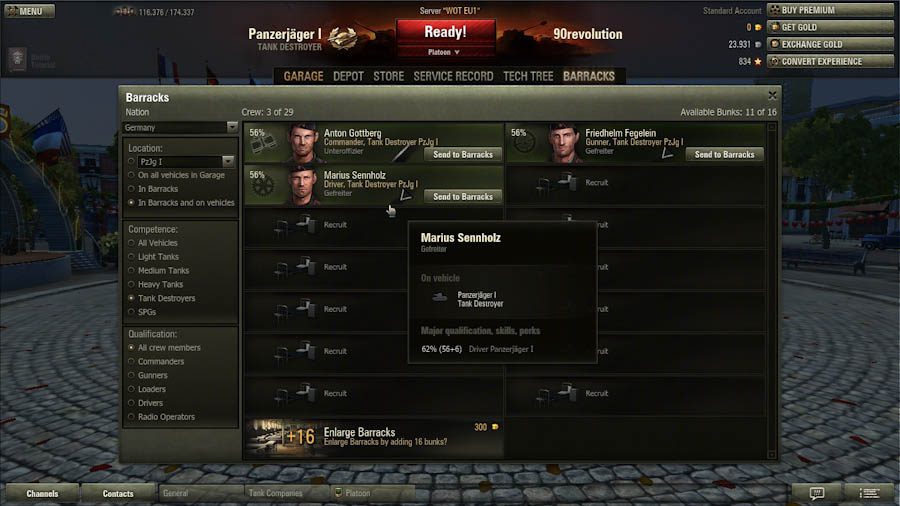Click the Convert Experience star icon
Screen dimensions: 900x506
click(775, 61)
